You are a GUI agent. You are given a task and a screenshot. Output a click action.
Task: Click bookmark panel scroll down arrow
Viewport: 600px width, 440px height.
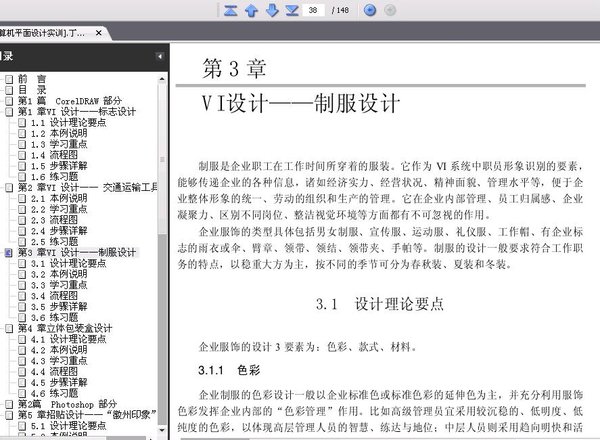click(x=162, y=430)
